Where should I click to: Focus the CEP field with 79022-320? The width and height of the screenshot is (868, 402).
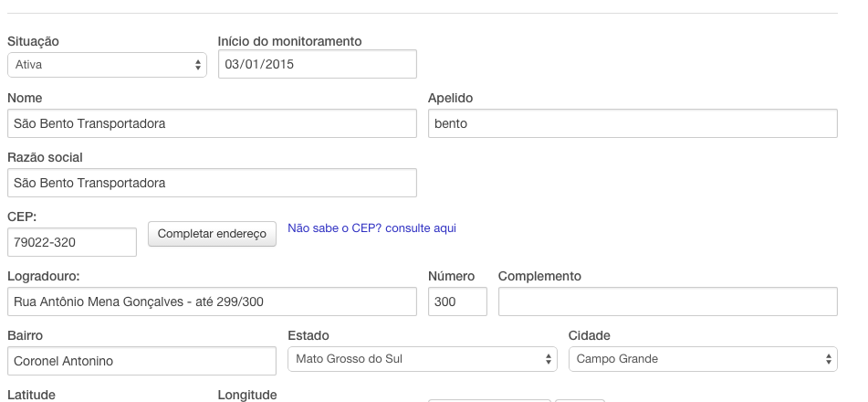(72, 242)
